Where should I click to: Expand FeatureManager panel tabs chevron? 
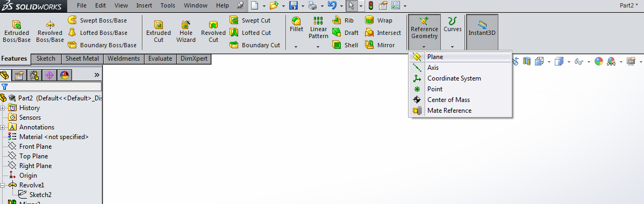point(97,75)
